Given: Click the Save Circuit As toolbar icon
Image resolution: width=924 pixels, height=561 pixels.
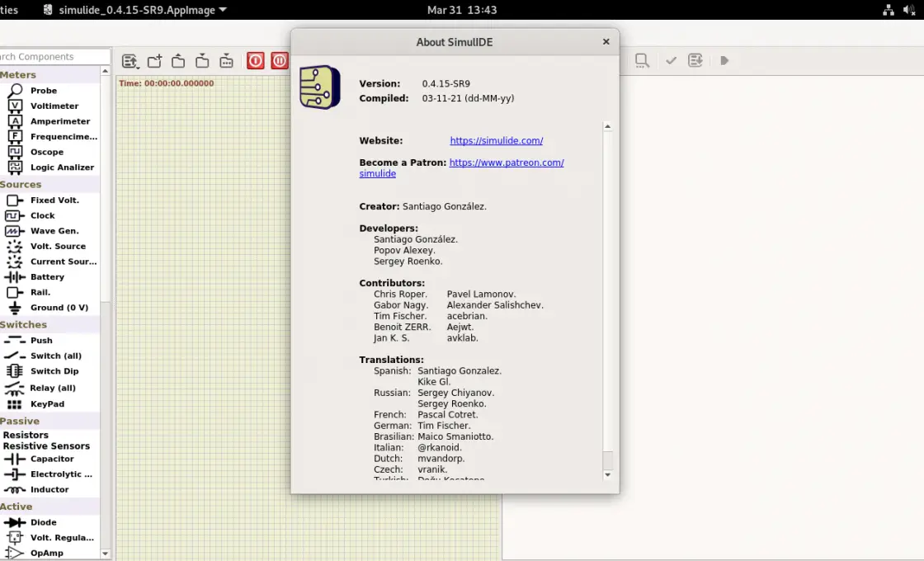Looking at the screenshot, I should click(x=226, y=61).
